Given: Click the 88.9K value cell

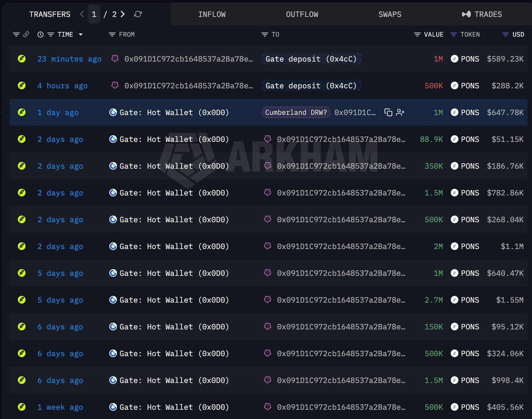Looking at the screenshot, I should pyautogui.click(x=431, y=139).
